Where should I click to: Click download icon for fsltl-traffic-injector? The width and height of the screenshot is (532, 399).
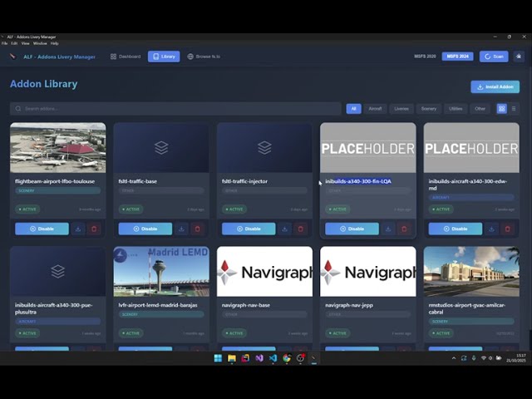(285, 229)
